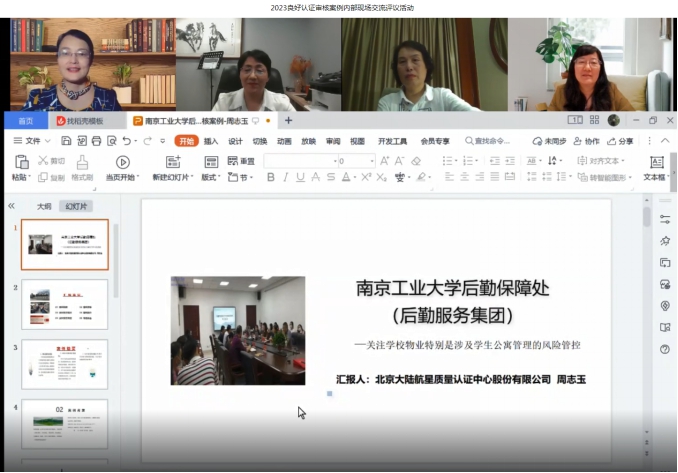678x473 pixels.
Task: Insert a Text Box (文本框)
Action: pos(656,162)
